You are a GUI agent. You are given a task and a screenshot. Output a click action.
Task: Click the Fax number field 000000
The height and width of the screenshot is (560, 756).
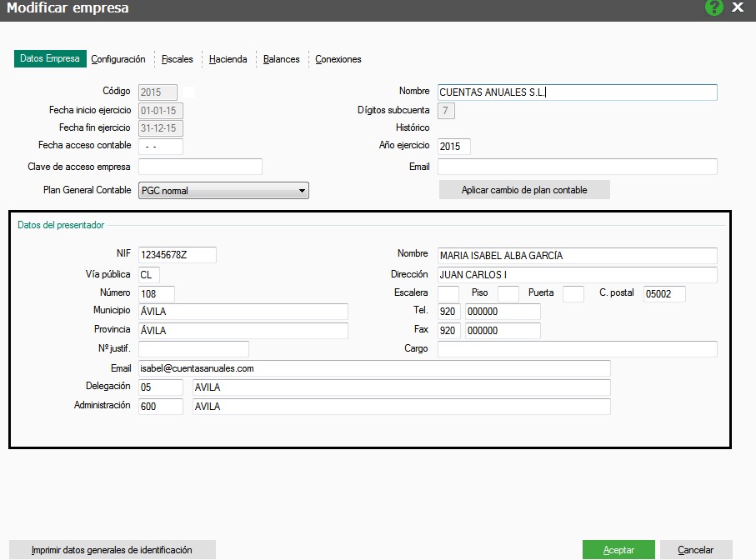pos(503,331)
